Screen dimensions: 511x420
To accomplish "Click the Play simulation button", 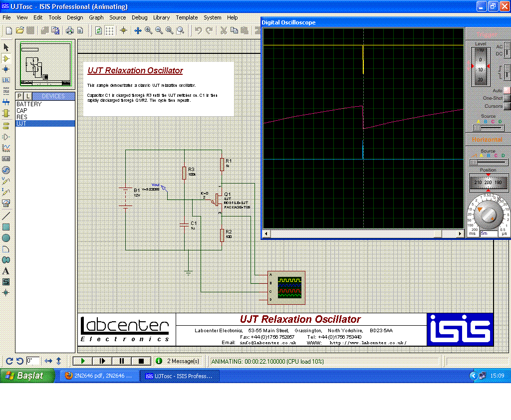I will (x=83, y=361).
